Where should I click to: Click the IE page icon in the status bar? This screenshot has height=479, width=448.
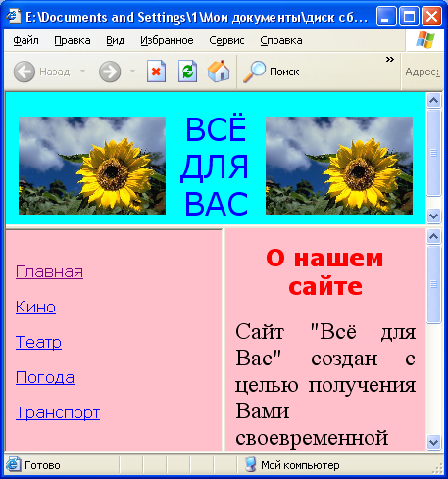click(13, 464)
